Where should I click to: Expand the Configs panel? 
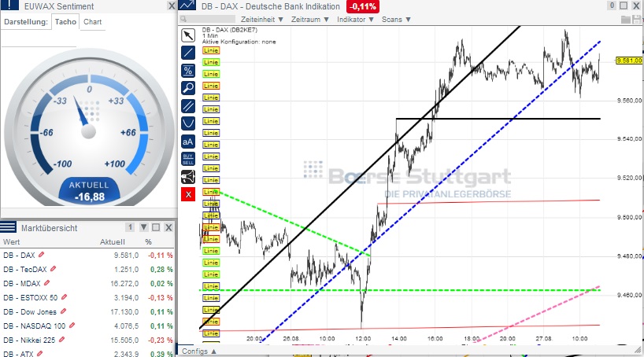coord(199,351)
